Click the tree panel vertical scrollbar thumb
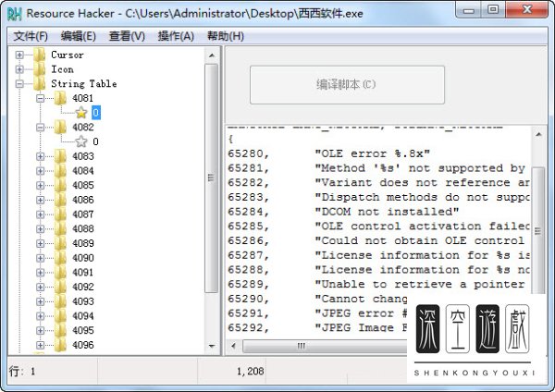Screen dimensions: 555x392 tap(211, 178)
